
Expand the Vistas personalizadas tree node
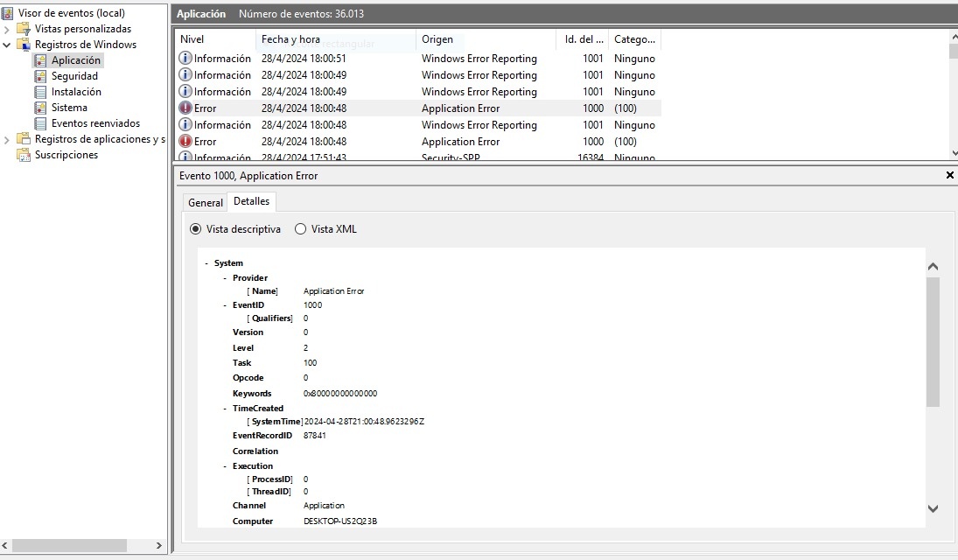click(x=7, y=30)
